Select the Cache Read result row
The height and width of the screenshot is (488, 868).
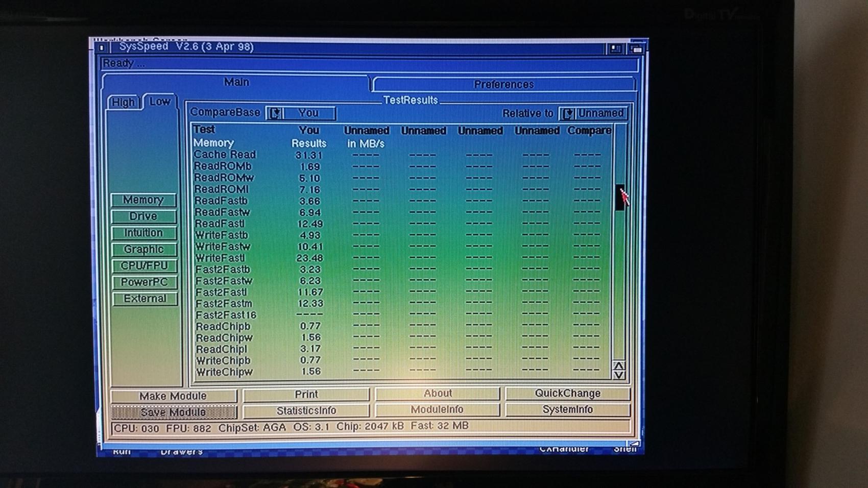[x=401, y=155]
